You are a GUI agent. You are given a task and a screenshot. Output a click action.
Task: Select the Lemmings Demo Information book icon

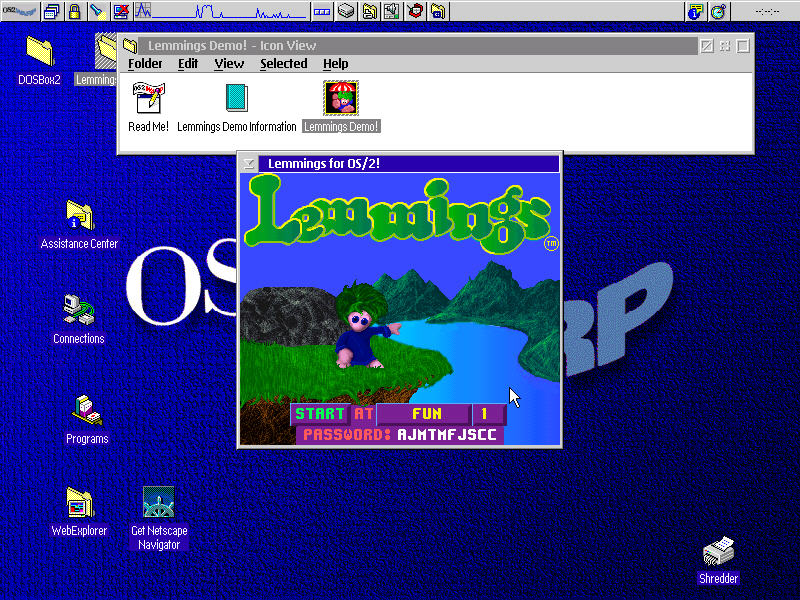(236, 107)
